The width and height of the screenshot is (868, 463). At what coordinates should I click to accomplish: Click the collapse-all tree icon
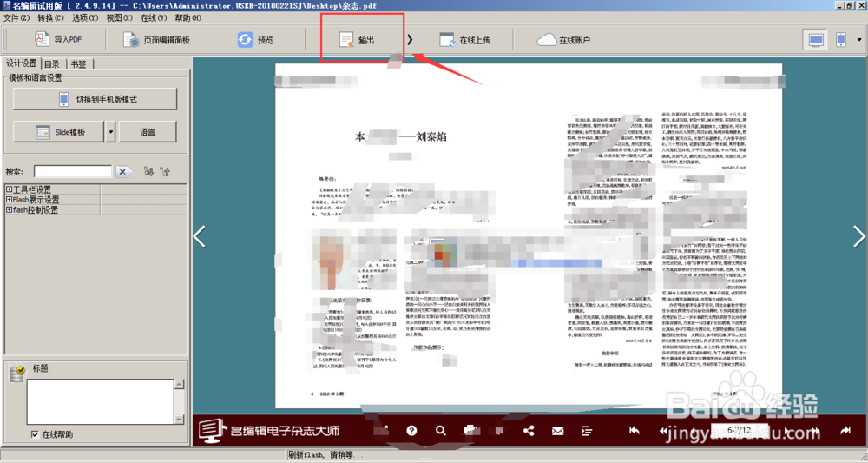[165, 172]
